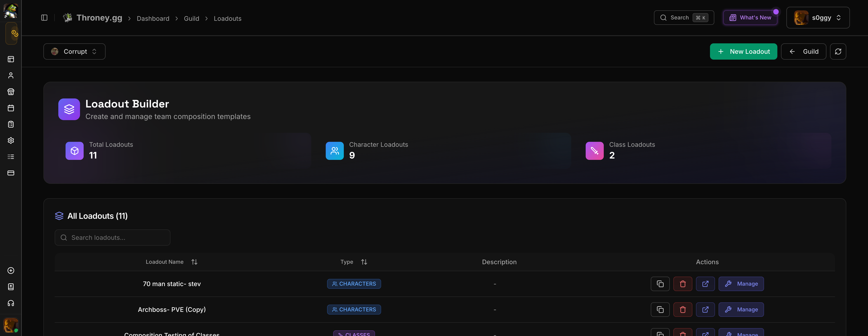
Task: Click the Actions column header
Action: pos(707,262)
